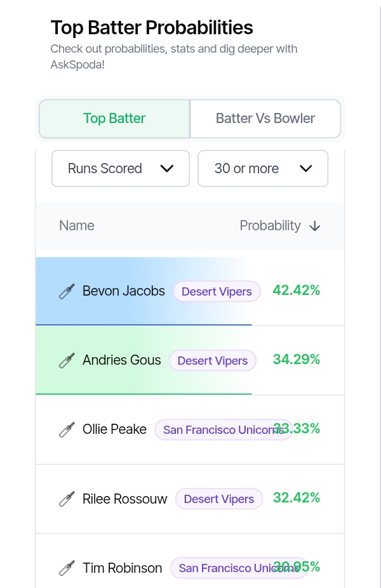381x588 pixels.
Task: Click cricket bat icon beside Tim Robinson
Action: point(67,568)
